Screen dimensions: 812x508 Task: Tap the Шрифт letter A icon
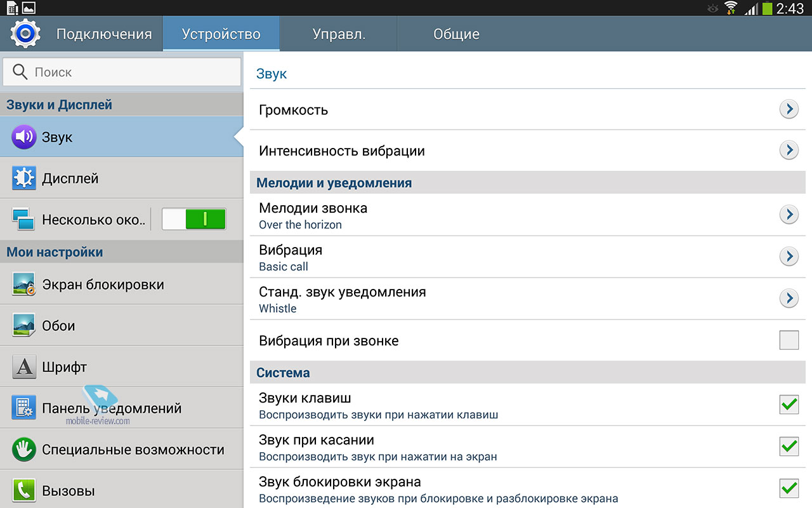(24, 367)
